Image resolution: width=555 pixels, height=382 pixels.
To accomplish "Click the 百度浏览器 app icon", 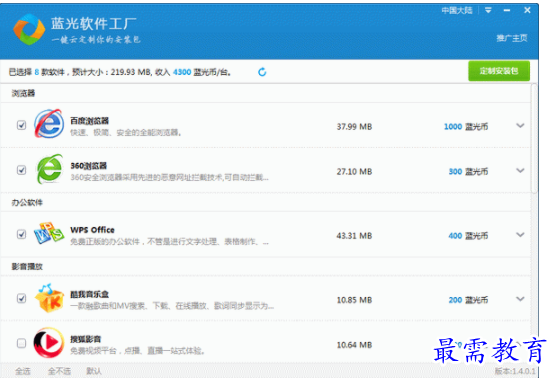I will [x=49, y=124].
